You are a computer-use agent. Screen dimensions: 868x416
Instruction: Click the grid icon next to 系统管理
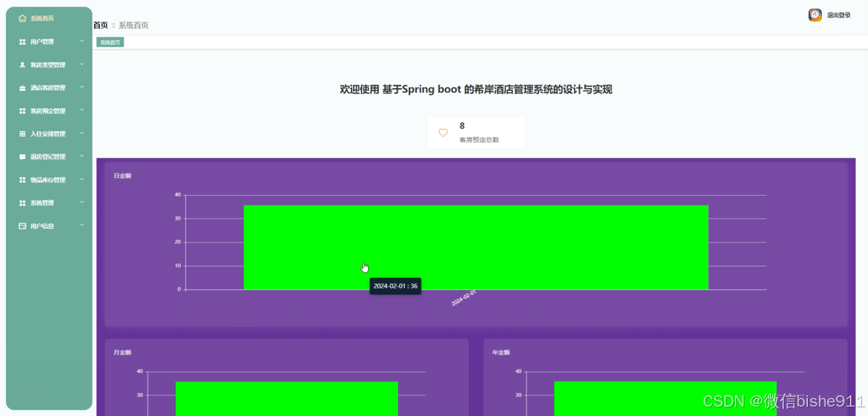[x=23, y=203]
